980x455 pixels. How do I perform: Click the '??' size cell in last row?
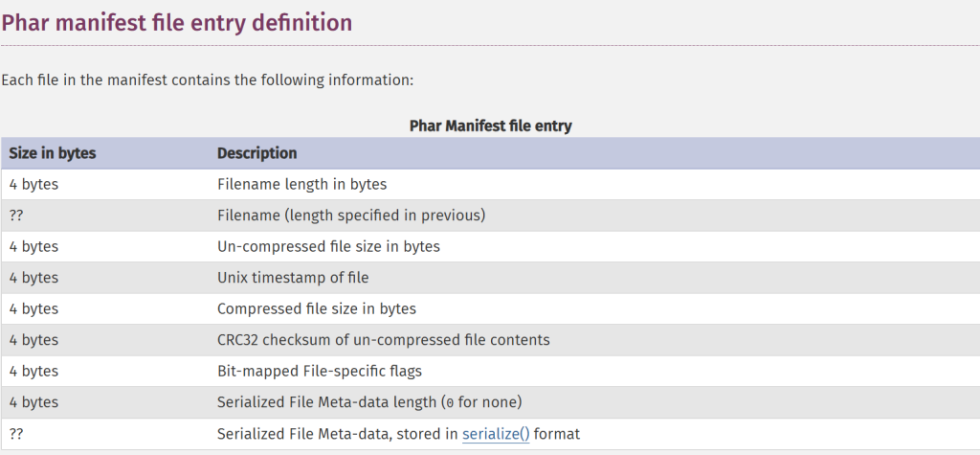click(x=16, y=434)
